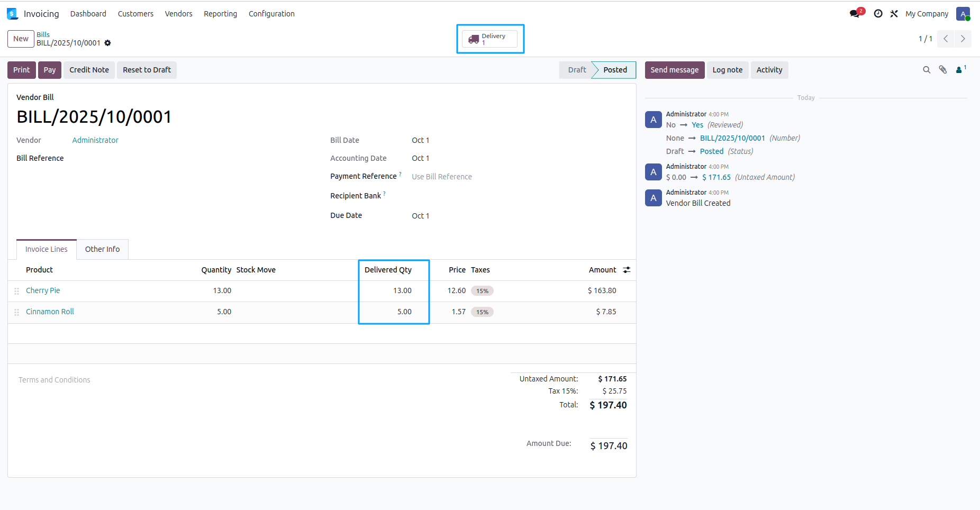The image size is (980, 510).
Task: Click the Due Date value Oct 1
Action: click(x=421, y=216)
